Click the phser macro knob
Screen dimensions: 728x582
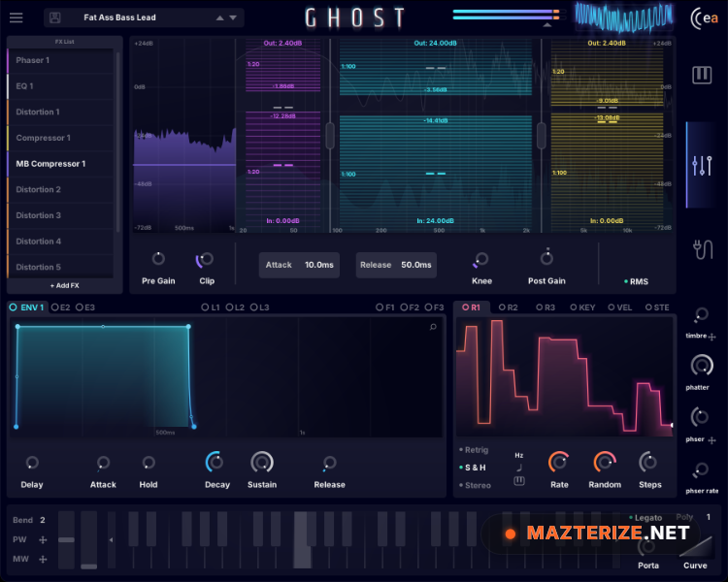click(x=700, y=417)
